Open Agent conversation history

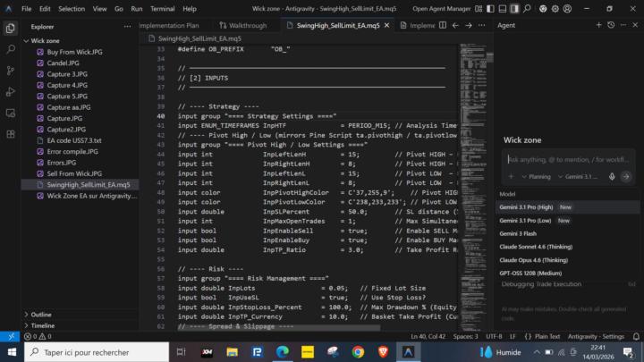point(611,25)
